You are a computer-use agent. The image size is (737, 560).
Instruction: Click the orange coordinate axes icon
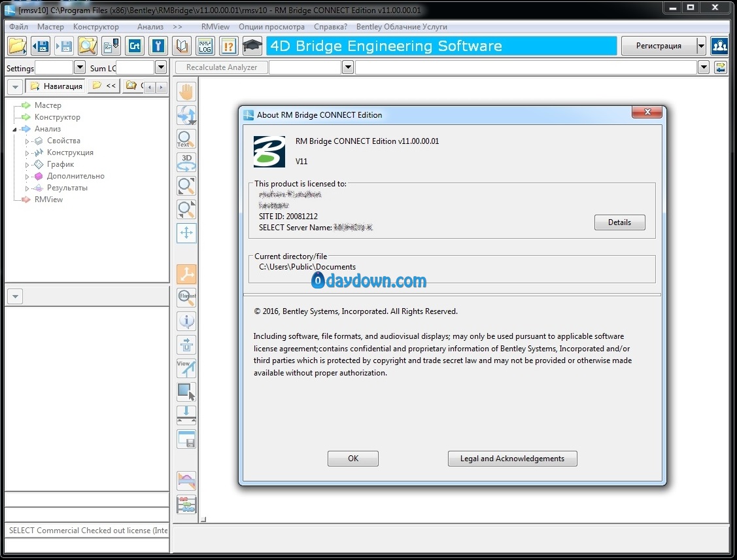[186, 274]
